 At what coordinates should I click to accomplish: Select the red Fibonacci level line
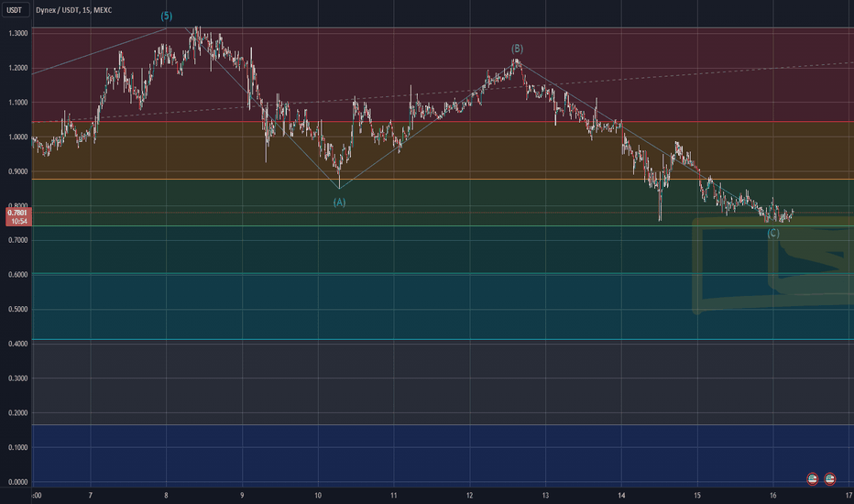443,122
